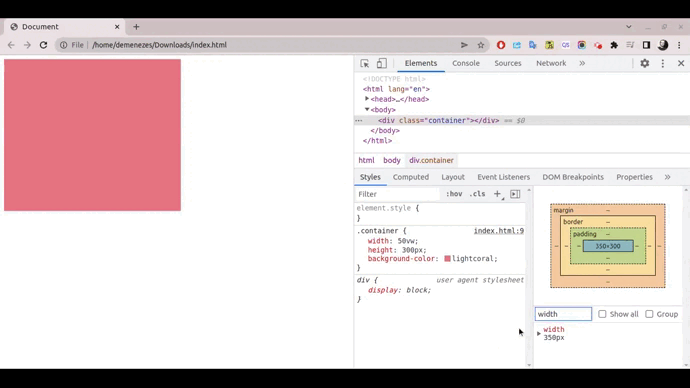This screenshot has width=690, height=388.
Task: Enable the Group checkbox
Action: [x=649, y=314]
